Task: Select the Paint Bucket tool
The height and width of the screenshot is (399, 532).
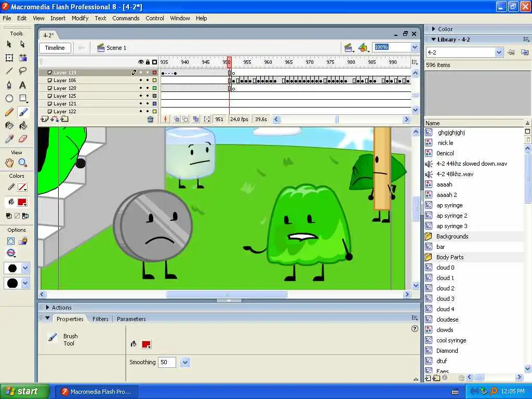Action: [23, 126]
